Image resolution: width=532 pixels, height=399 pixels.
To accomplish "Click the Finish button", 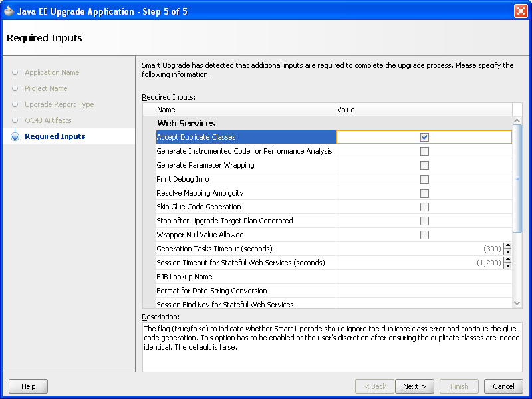I will point(459,386).
